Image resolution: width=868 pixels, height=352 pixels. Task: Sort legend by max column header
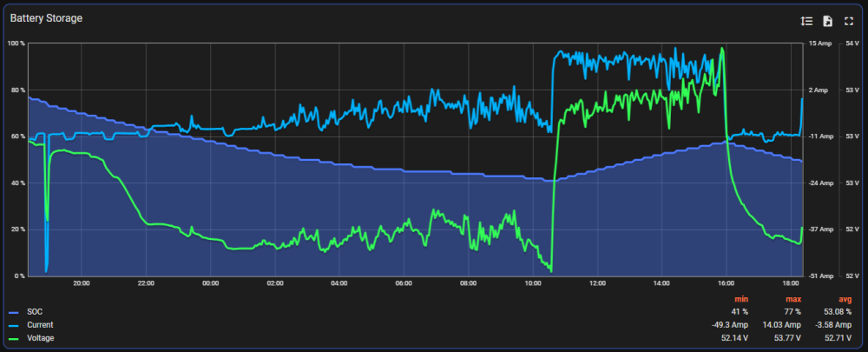793,299
